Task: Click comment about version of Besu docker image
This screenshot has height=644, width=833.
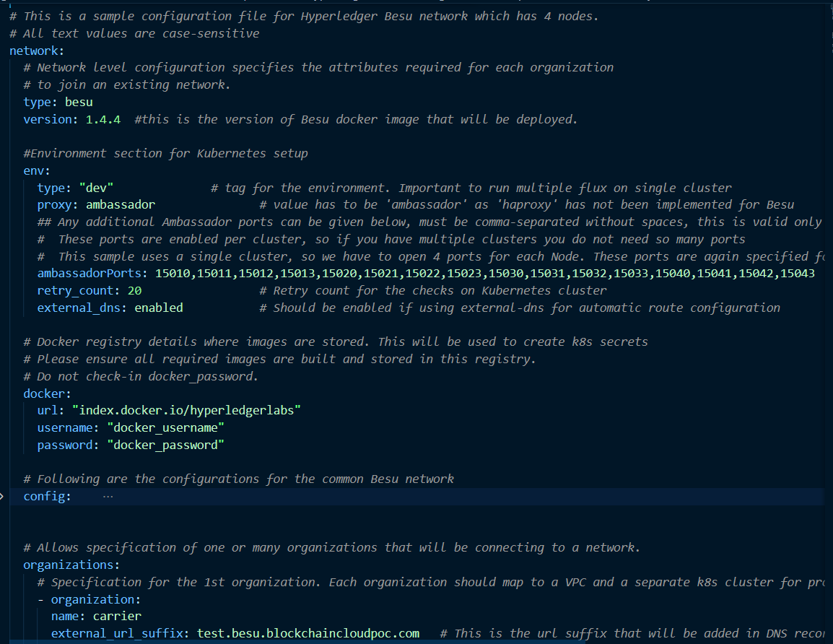Action: (x=356, y=120)
